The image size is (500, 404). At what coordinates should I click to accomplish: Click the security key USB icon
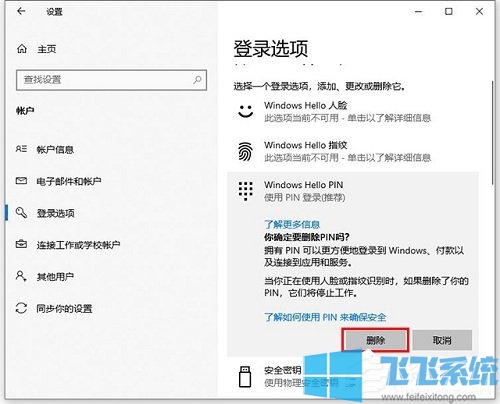(245, 377)
